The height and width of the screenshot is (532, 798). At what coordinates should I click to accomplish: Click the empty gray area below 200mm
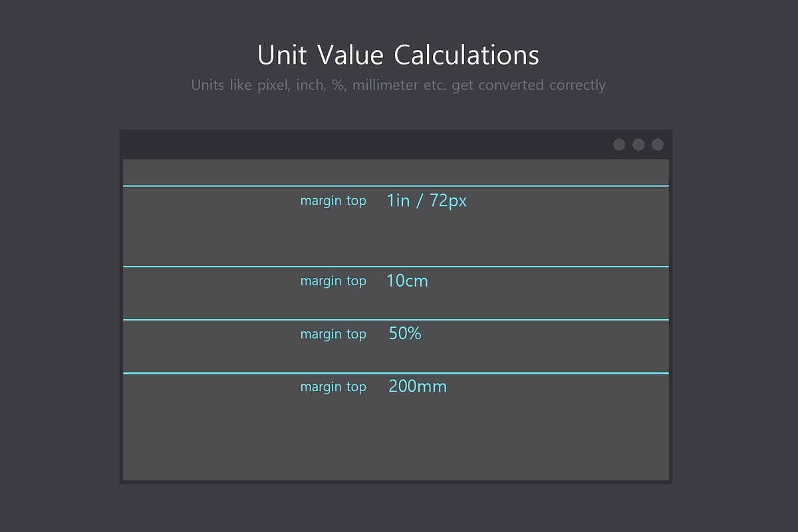pos(396,439)
